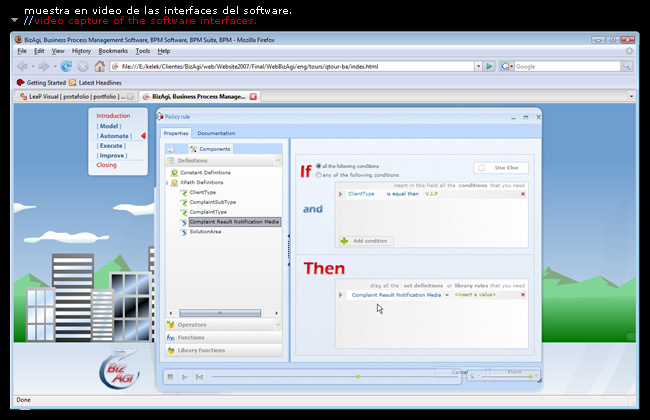Select the SolutionArea tree item

pyautogui.click(x=205, y=231)
